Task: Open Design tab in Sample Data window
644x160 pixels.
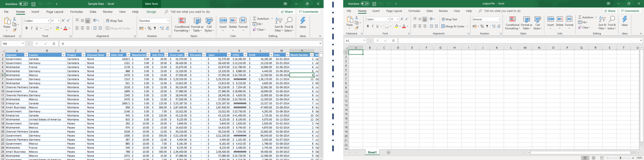Action: tap(151, 12)
